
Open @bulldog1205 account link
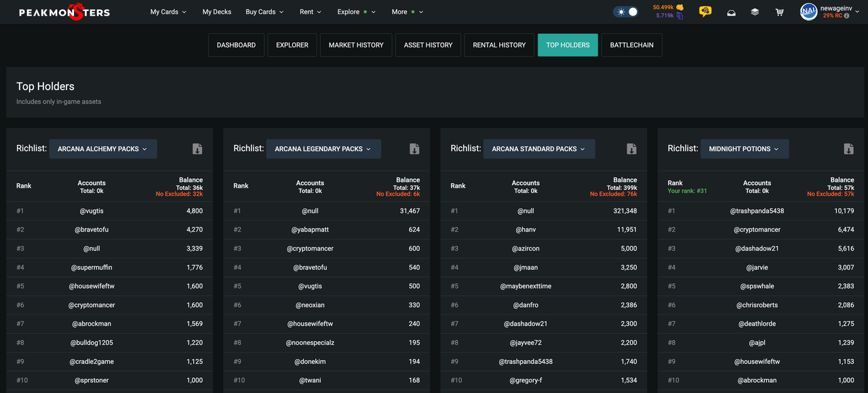pos(92,344)
